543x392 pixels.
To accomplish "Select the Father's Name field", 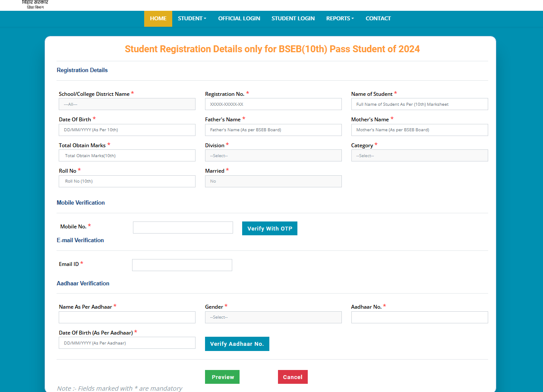I will (x=273, y=130).
